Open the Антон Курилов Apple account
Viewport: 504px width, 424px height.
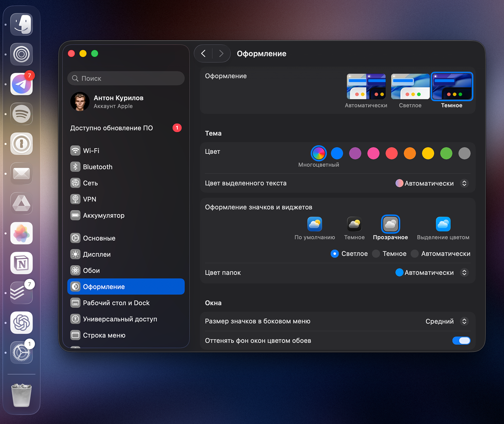pos(118,101)
